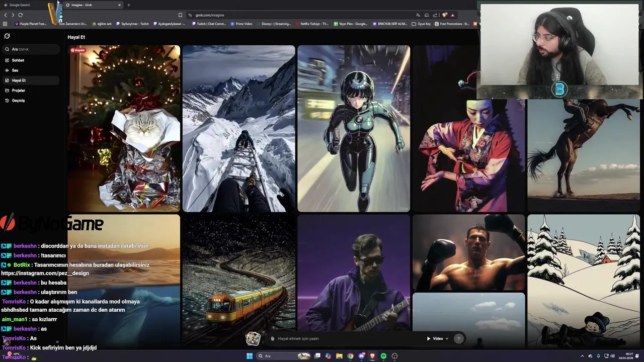Open the snowy mountain ladder image
The image size is (644, 362).
[238, 129]
